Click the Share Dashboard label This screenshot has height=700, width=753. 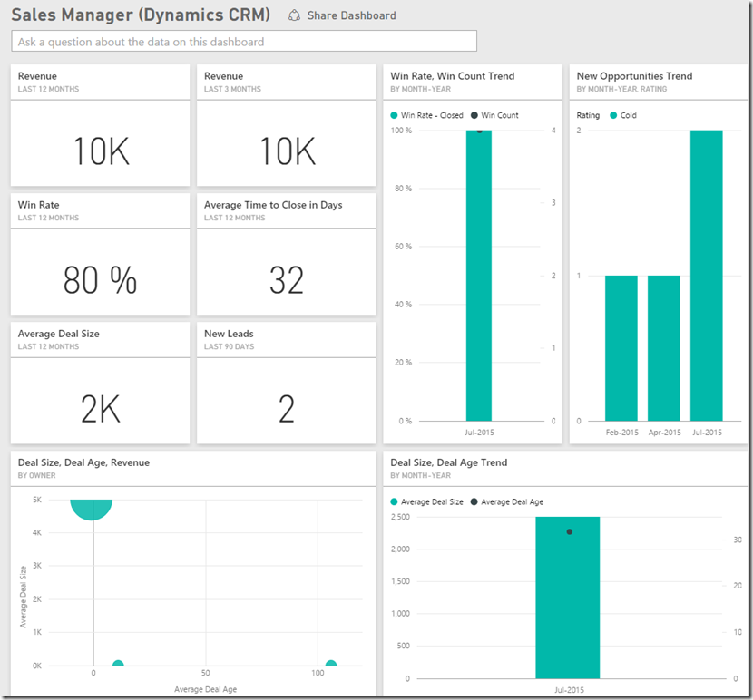pyautogui.click(x=351, y=15)
